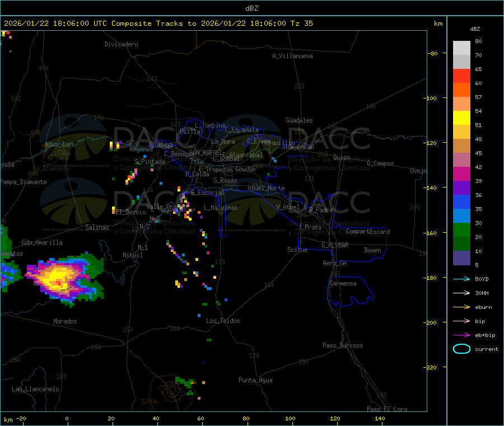The height and width of the screenshot is (426, 504).
Task: Click the yellow 54 dBZ color swatch
Action: pos(461,118)
